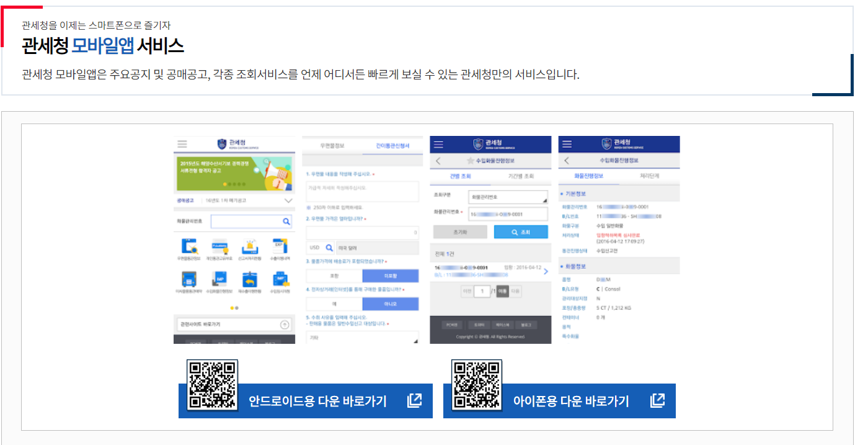This screenshot has width=868, height=445.
Task: Click magnifier icon next to USD
Action: tap(329, 248)
